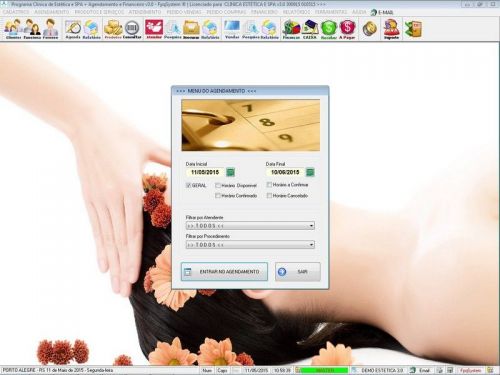Click the ENTRAR NO AGENDAMENTO button
The width and height of the screenshot is (500, 375).
tap(224, 272)
